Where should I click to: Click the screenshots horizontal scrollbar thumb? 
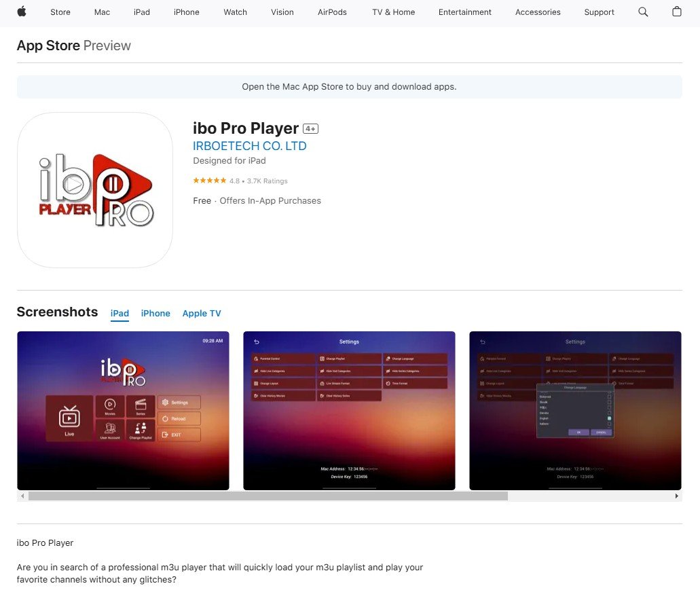click(x=268, y=496)
